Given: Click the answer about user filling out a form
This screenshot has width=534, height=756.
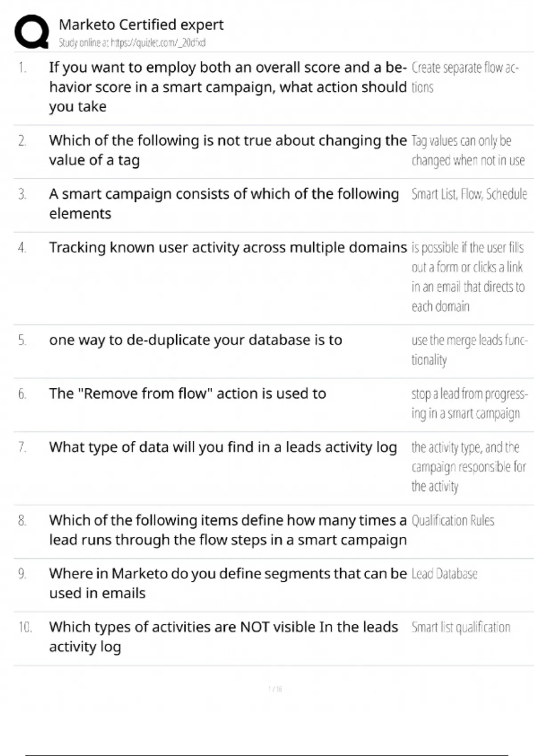Looking at the screenshot, I should 468,277.
